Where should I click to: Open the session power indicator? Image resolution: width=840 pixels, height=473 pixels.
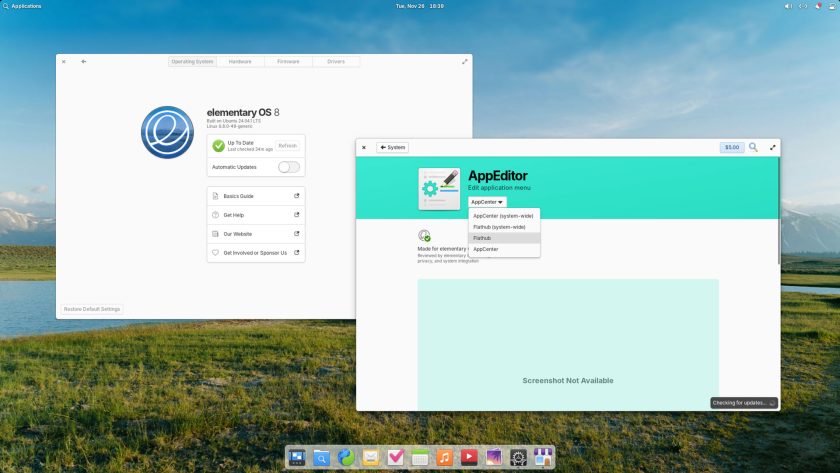pos(832,6)
